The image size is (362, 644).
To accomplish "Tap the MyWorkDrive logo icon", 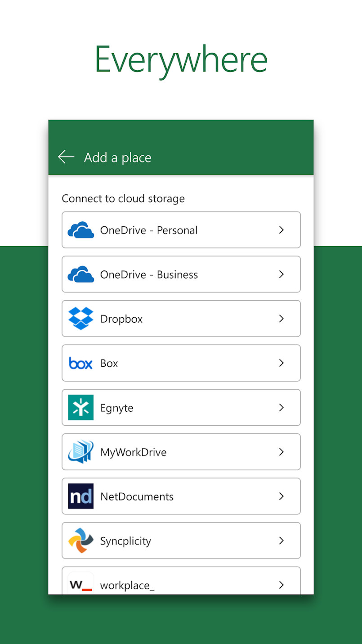I will pos(81,452).
